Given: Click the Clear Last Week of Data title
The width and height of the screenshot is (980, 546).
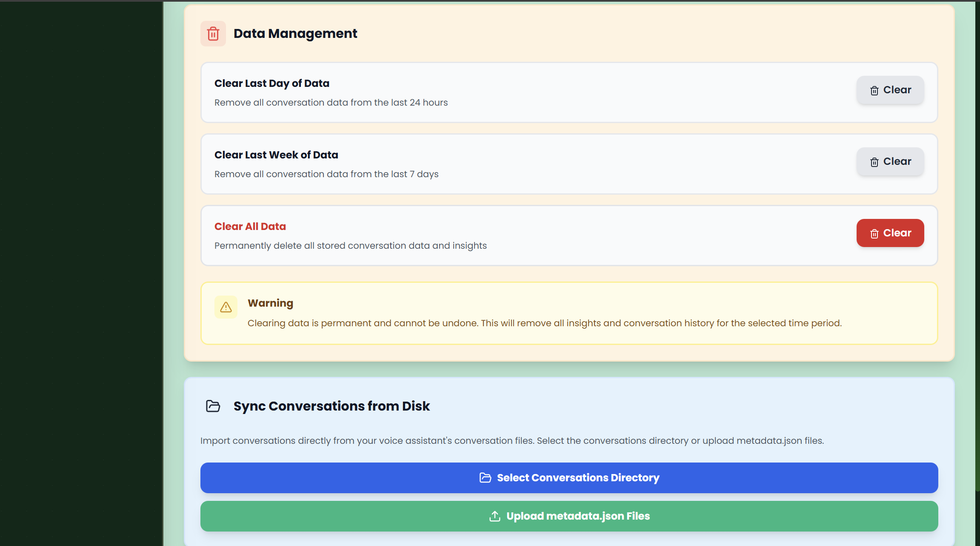Looking at the screenshot, I should 276,155.
